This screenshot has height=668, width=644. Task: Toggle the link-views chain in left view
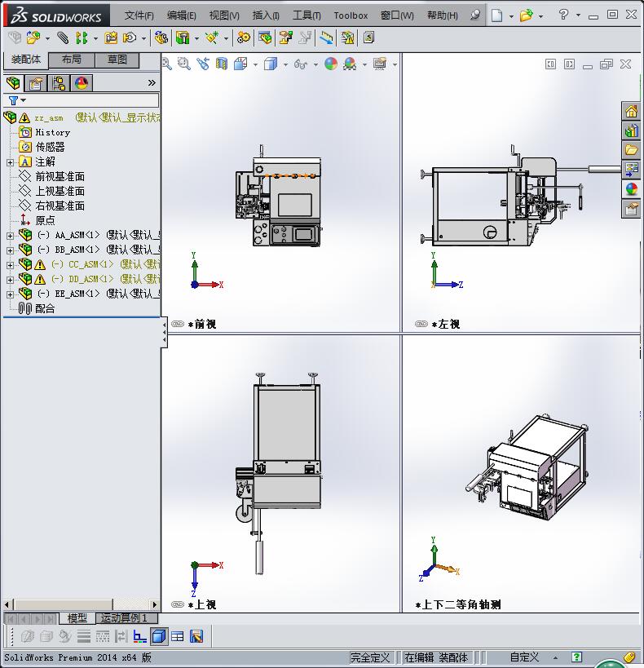pyautogui.click(x=421, y=324)
